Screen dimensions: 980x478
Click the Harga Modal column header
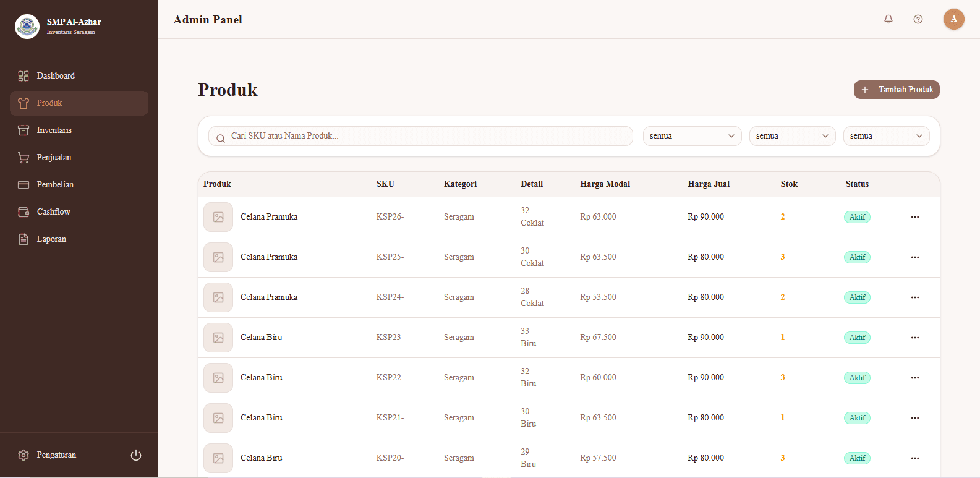pyautogui.click(x=605, y=184)
